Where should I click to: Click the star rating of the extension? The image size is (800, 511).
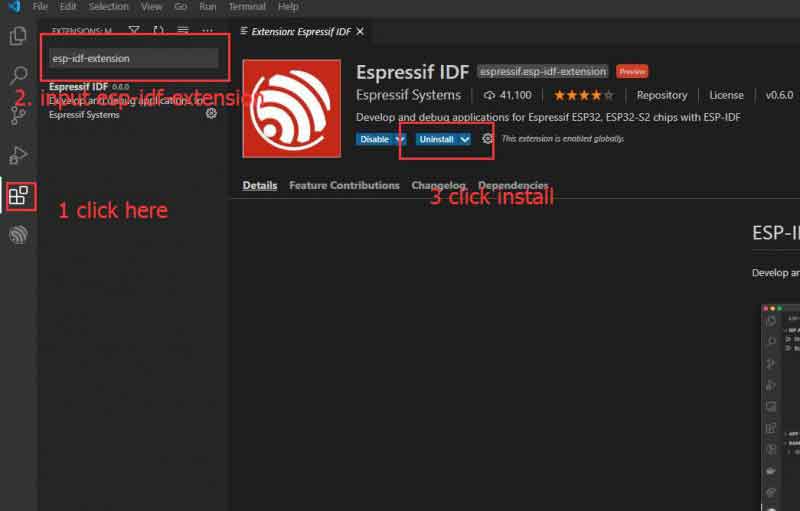[x=584, y=95]
